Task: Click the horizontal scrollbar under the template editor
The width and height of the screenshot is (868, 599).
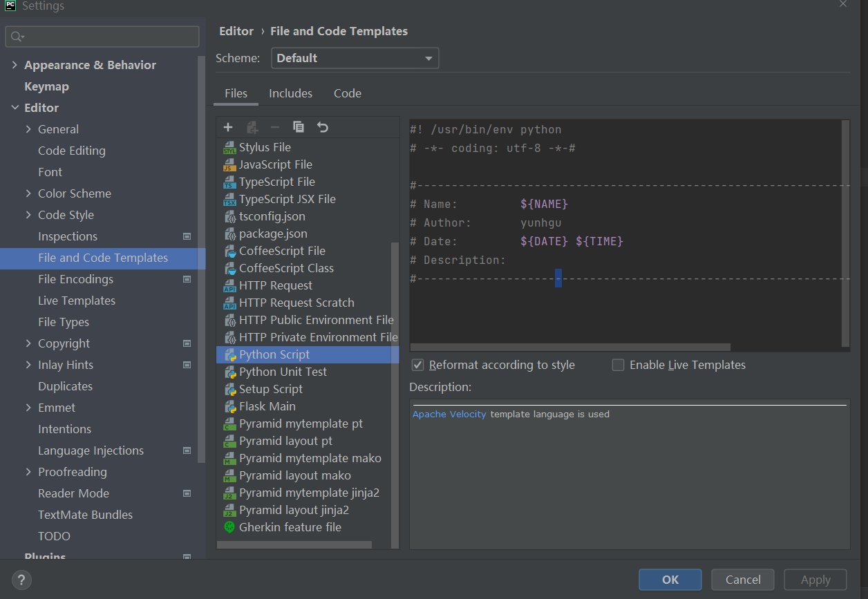Action: click(x=570, y=347)
